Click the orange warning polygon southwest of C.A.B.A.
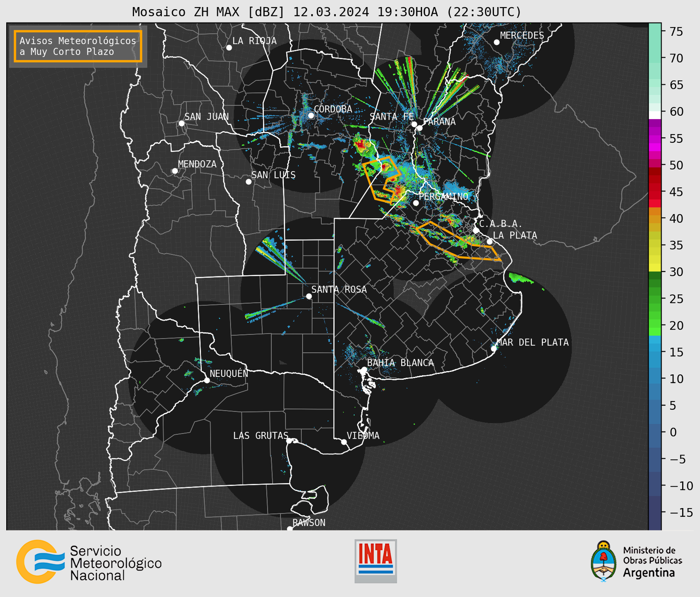This screenshot has height=597, width=700. pos(459,241)
